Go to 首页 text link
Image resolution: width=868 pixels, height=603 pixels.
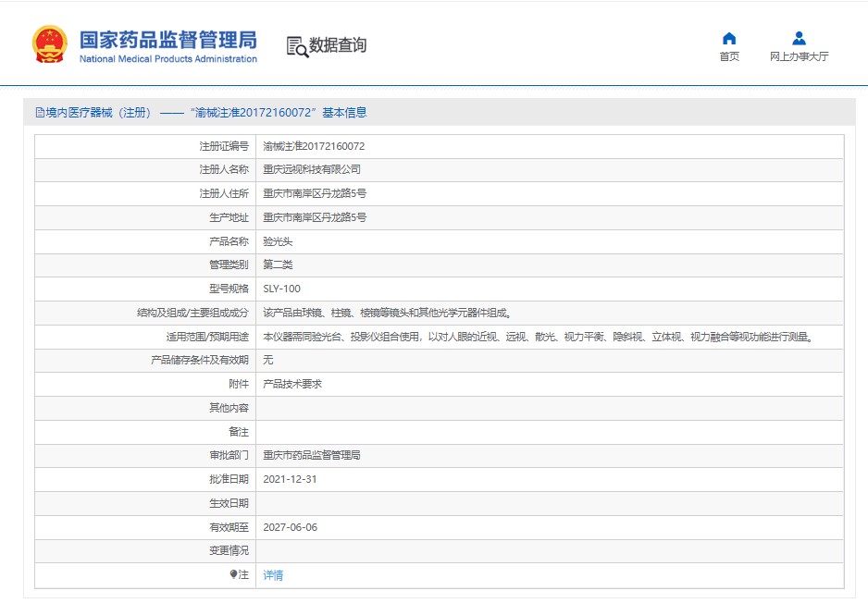[729, 56]
